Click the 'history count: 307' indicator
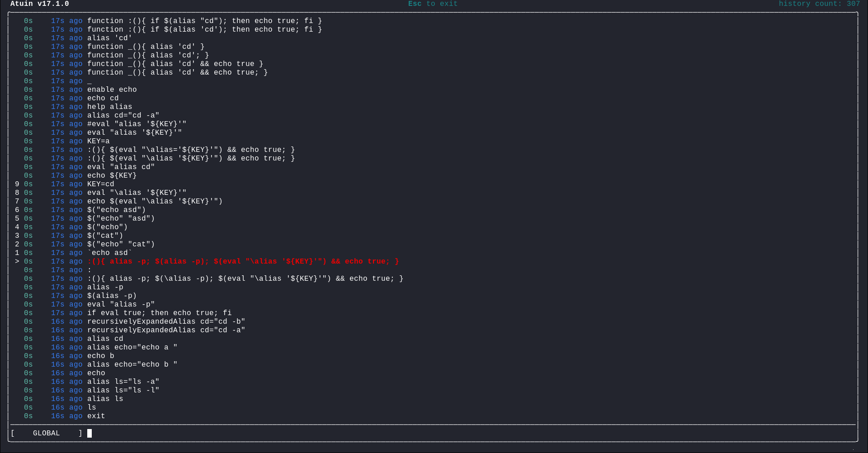The height and width of the screenshot is (453, 868). (x=819, y=4)
